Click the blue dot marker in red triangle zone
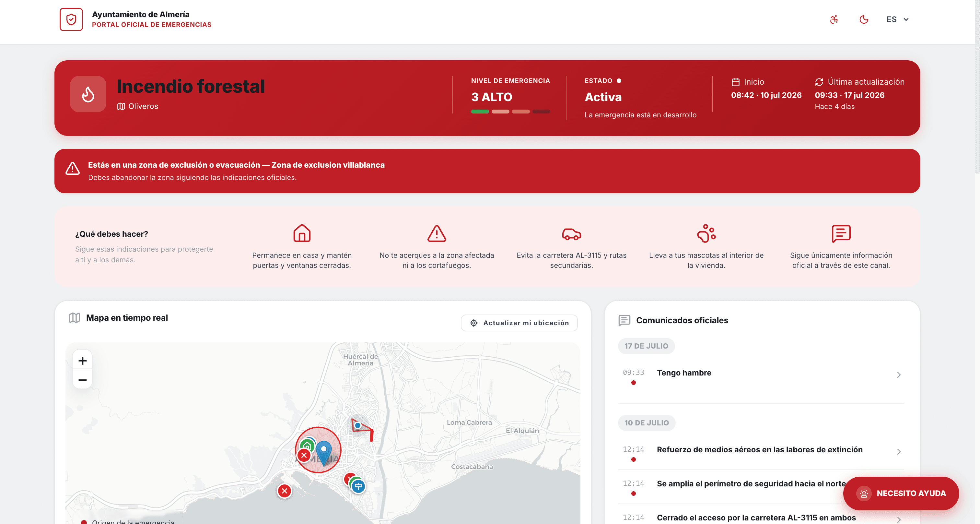 coord(357,425)
